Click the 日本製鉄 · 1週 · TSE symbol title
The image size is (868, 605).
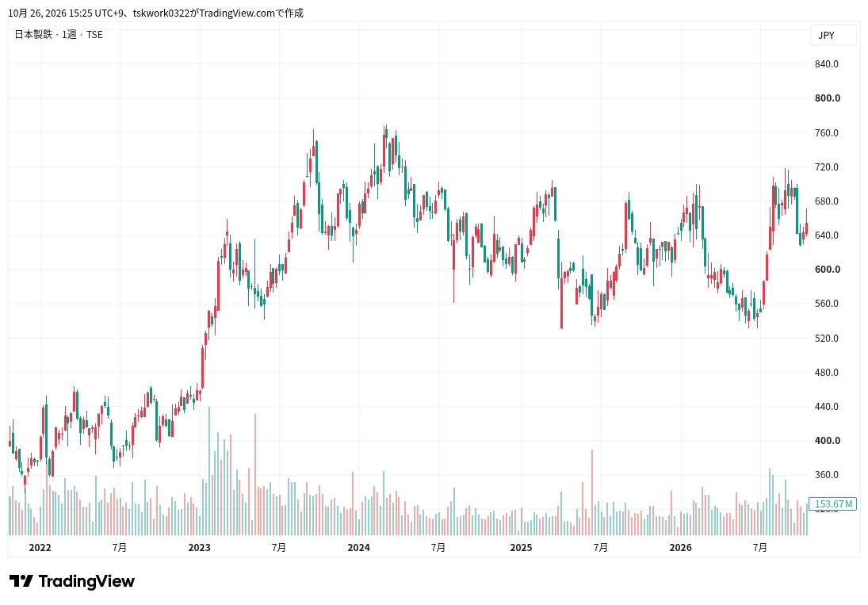[x=59, y=34]
